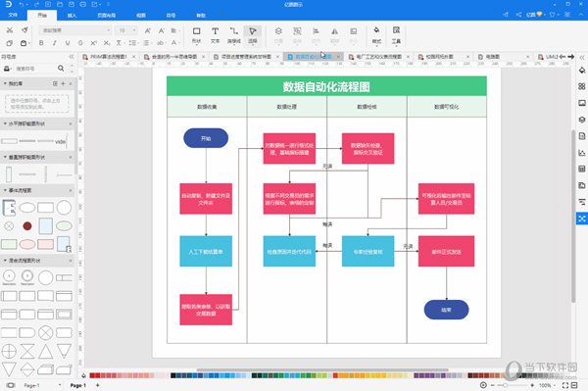Switch to the Home ribbon tab
Screen dimensions: 588x391
[42, 15]
